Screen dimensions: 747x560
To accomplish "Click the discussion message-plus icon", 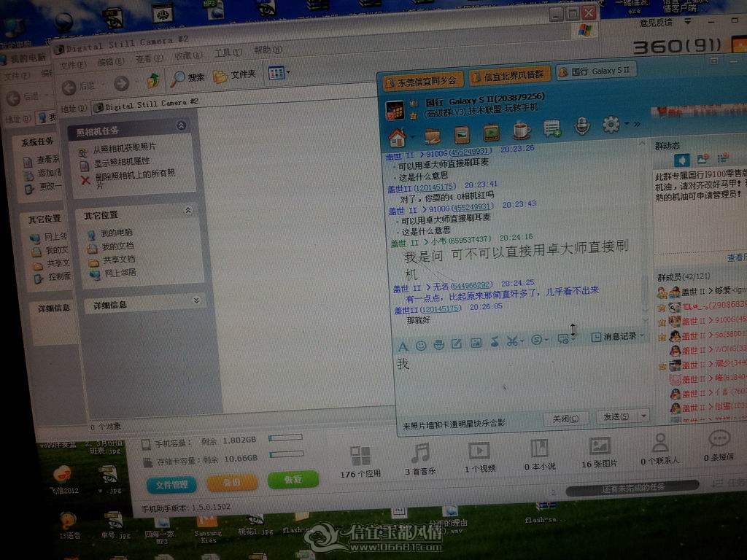I will point(551,128).
